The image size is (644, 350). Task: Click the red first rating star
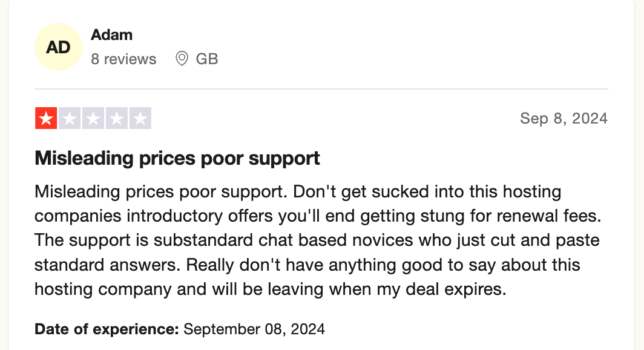46,119
